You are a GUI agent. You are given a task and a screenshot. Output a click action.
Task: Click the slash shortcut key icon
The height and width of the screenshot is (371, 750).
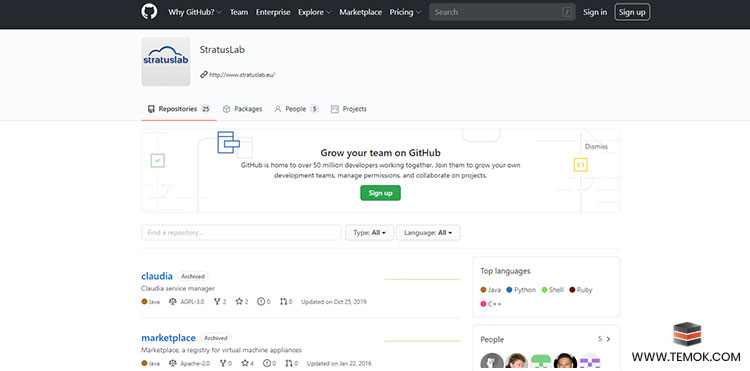(567, 12)
